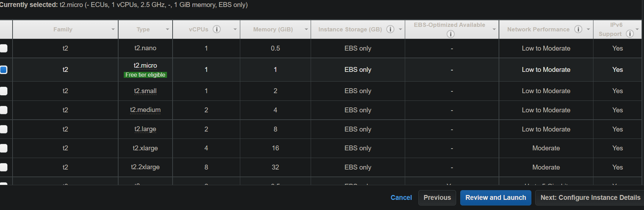Click memory value 32 for t2.2xlarge
This screenshot has width=644, height=210.
click(x=275, y=167)
